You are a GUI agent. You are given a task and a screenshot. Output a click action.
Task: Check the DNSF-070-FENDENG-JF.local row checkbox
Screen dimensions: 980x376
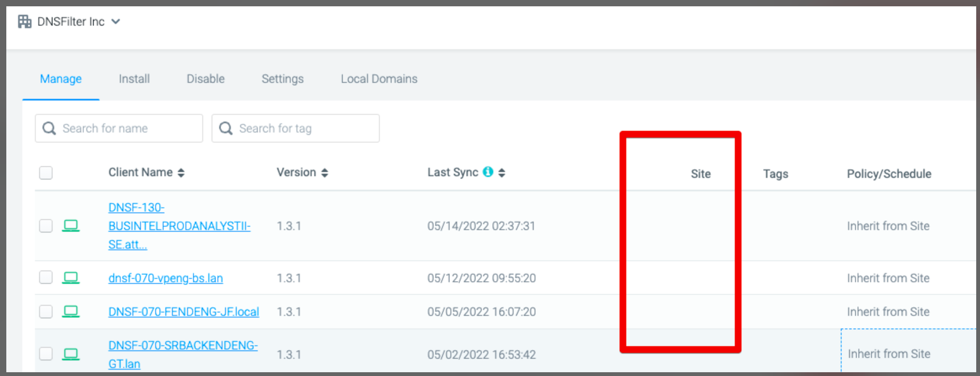pos(46,312)
